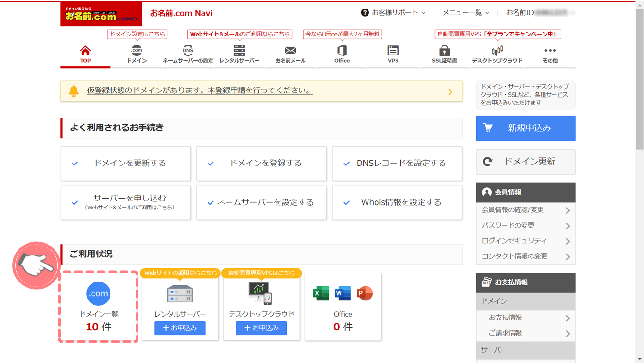Viewport: 644px width, 364px height.
Task: Open the VPS navigation tab
Action: [393, 55]
